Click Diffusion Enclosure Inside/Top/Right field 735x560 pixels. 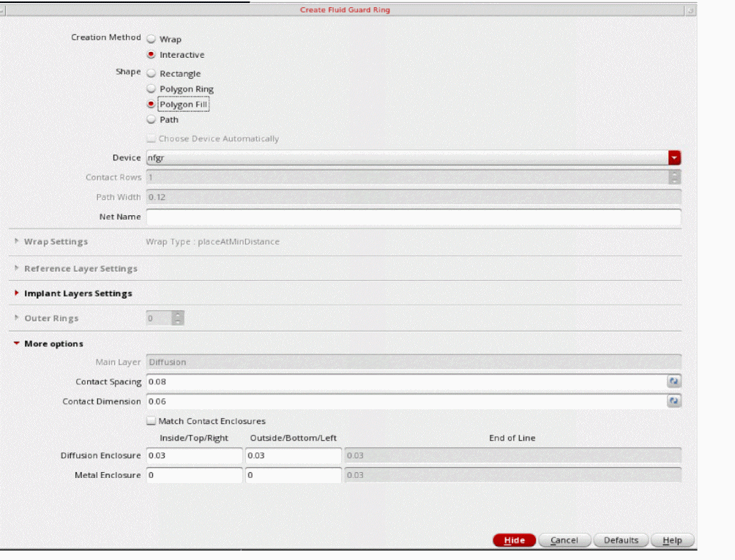(195, 455)
